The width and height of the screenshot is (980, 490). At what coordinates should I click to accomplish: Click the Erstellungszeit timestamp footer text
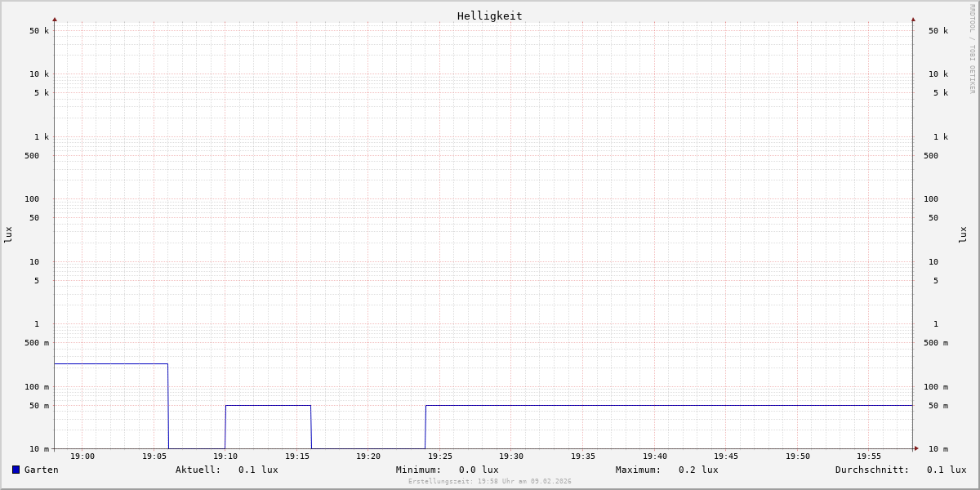tap(490, 482)
